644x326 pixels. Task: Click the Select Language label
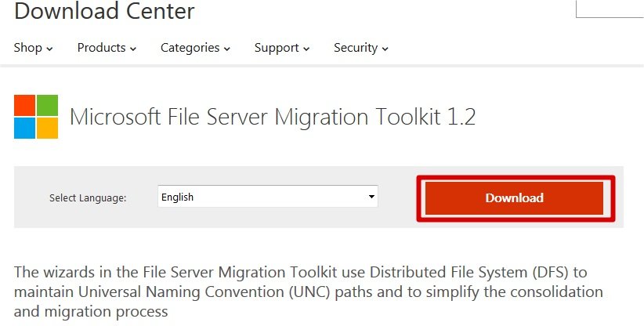88,198
